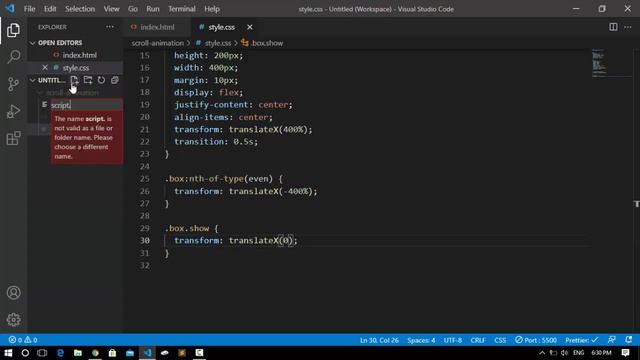The width and height of the screenshot is (640, 360).
Task: Open the File menu
Action: tap(29, 9)
